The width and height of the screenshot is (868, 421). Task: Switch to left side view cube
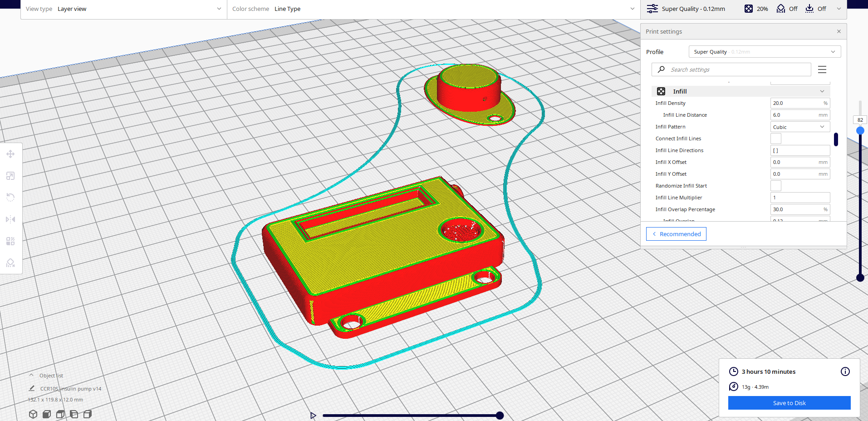pyautogui.click(x=74, y=414)
